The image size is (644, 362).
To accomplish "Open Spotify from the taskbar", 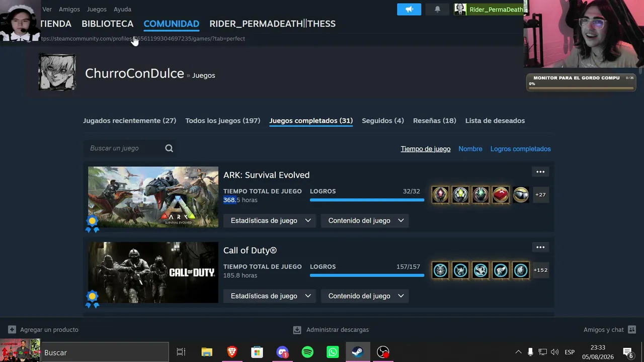I will (307, 352).
